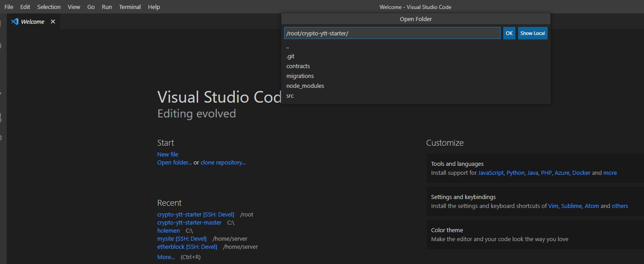Close the Welcome tab
This screenshot has height=264, width=644.
point(53,22)
